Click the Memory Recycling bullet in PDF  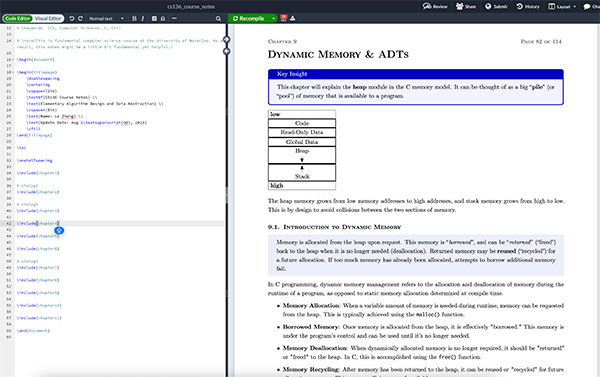point(420,370)
